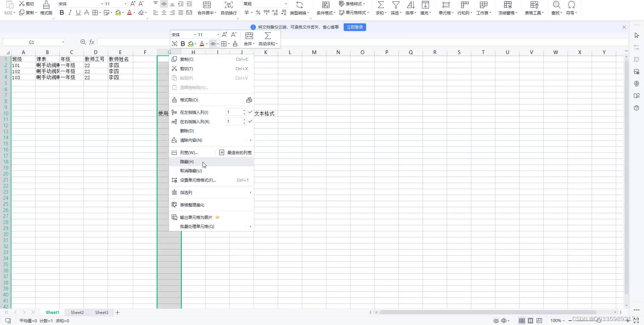Choose Delete (删除) in context menu
This screenshot has width=644, height=325.
tap(211, 131)
